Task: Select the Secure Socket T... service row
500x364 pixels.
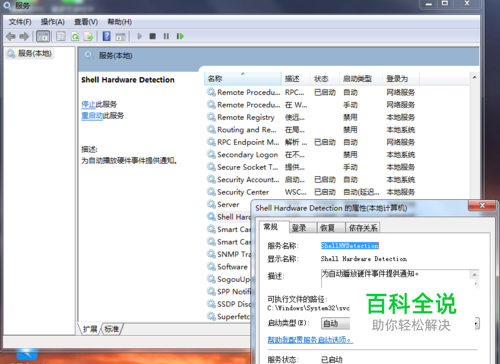Action: 311,167
